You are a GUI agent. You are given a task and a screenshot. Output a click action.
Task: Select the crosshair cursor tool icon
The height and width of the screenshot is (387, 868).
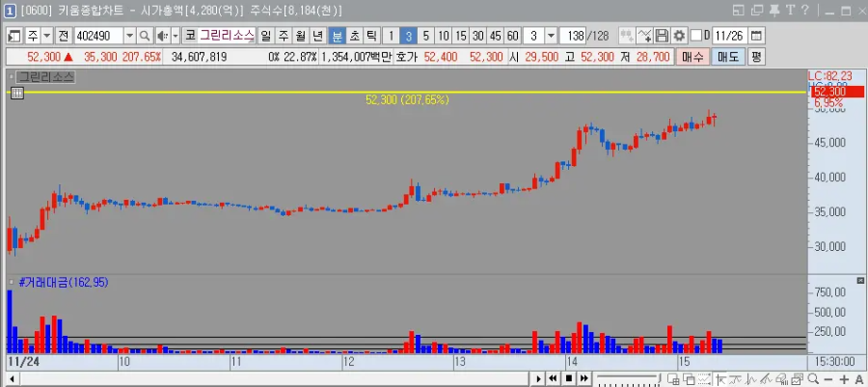point(720,379)
